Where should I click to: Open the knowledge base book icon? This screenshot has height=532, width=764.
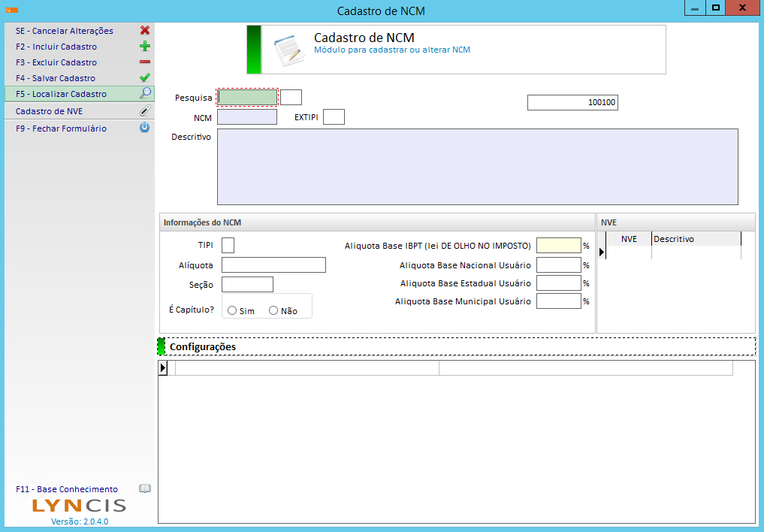(145, 488)
